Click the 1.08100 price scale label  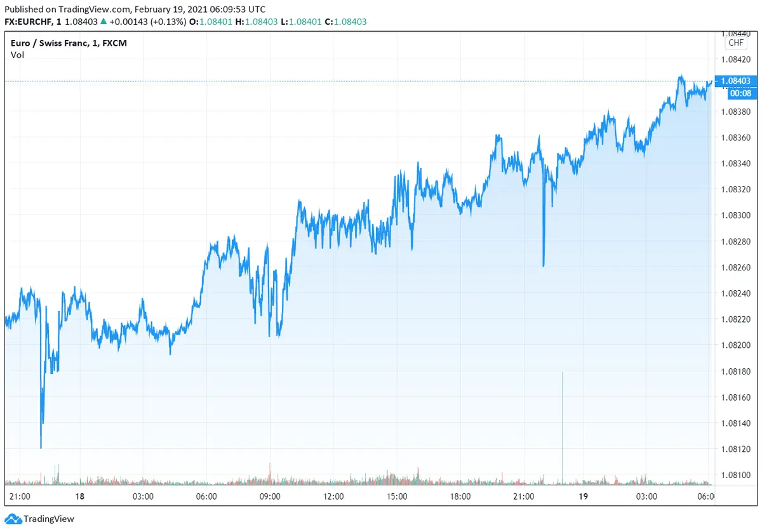(735, 475)
